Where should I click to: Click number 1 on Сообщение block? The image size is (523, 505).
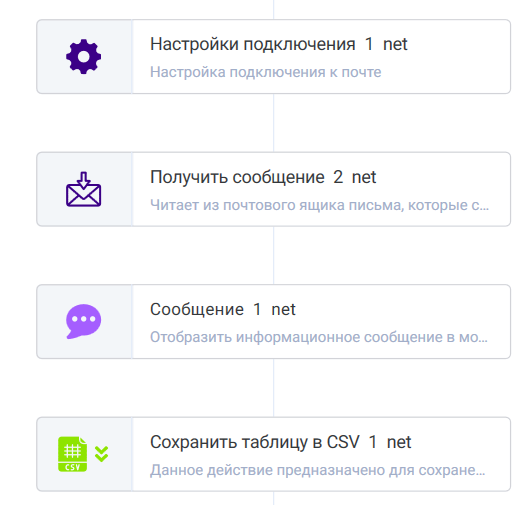[x=257, y=309]
